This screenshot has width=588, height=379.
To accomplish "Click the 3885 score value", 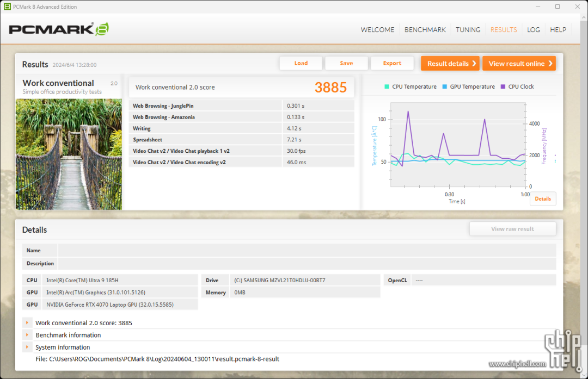I will [x=330, y=87].
